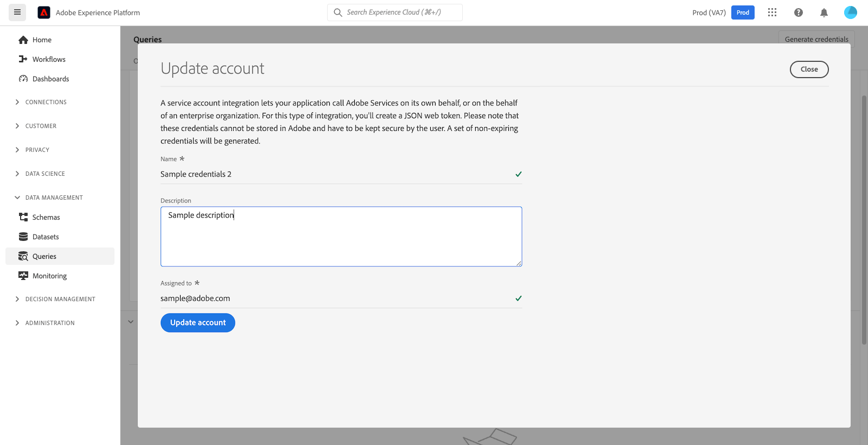Click the Dashboards gauge icon
Screen dimensions: 868x445
click(23, 79)
